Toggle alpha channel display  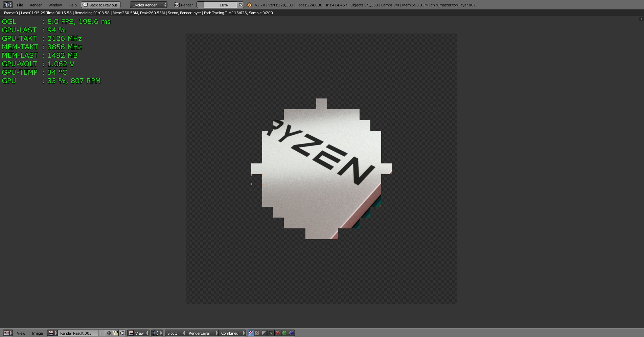[x=264, y=333]
